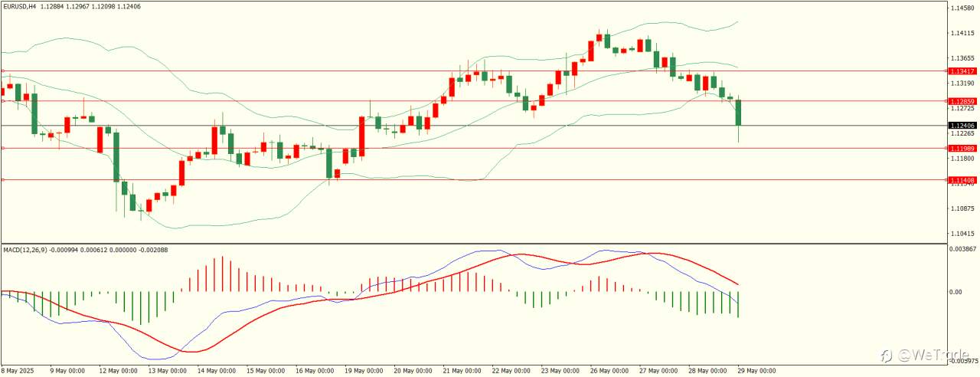Click the last large green candlestick
980x377 pixels.
point(739,113)
